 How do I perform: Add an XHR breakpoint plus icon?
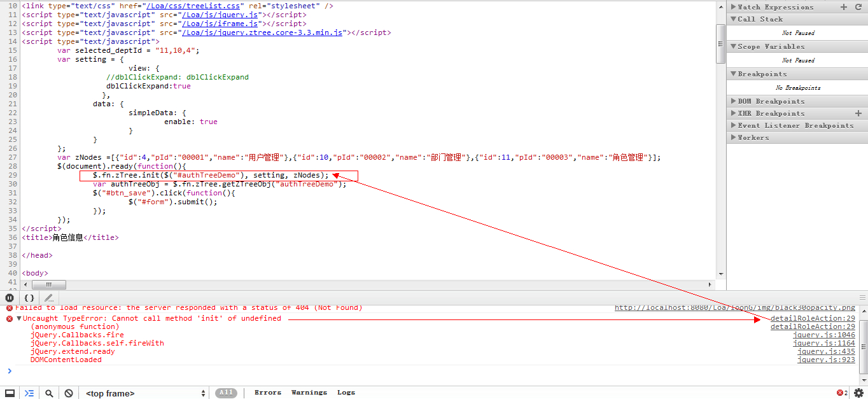(858, 113)
